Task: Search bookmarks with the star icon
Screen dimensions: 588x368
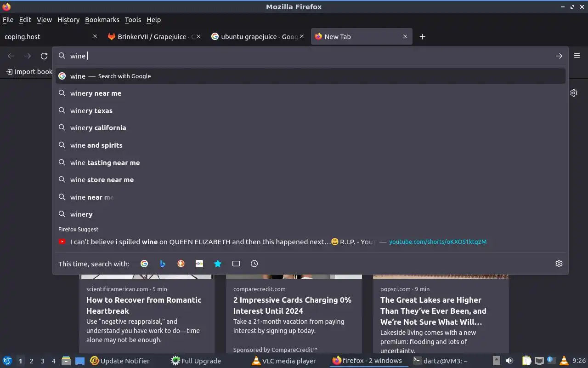Action: pyautogui.click(x=218, y=264)
